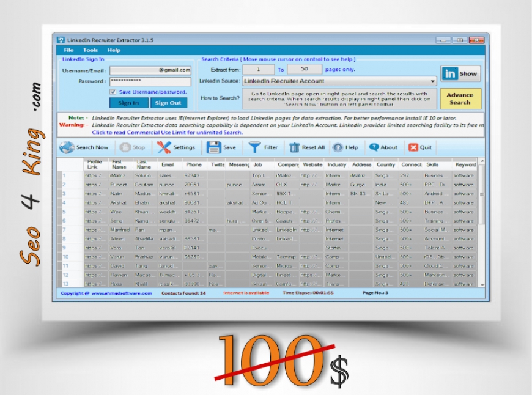Click the scrollbar up arrow
Image resolution: width=532 pixels, height=395 pixels.
click(x=482, y=161)
